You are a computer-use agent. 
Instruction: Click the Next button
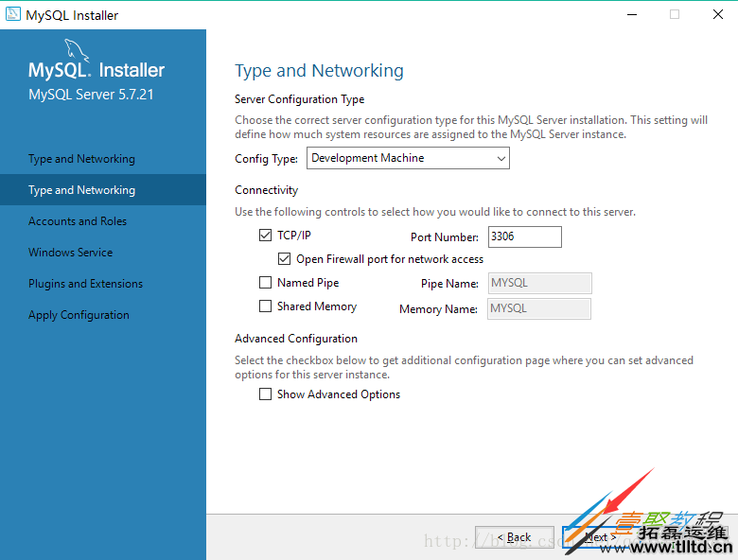[601, 537]
